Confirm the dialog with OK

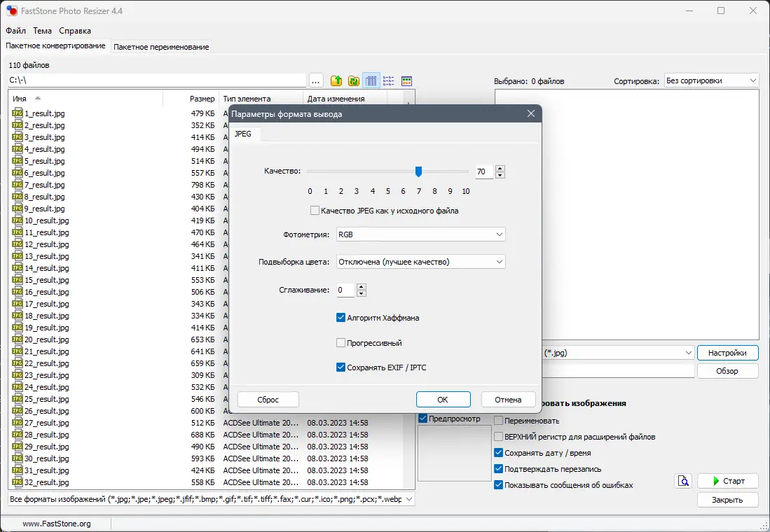pyautogui.click(x=443, y=400)
